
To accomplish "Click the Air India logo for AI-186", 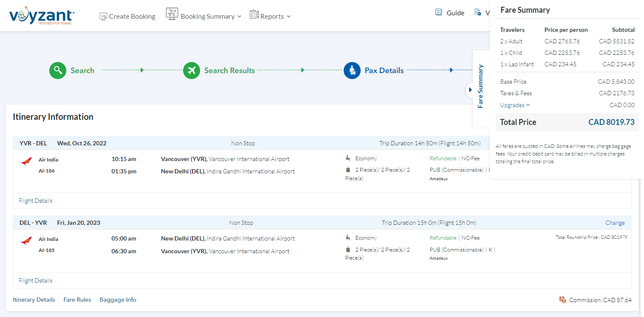I will [x=26, y=161].
